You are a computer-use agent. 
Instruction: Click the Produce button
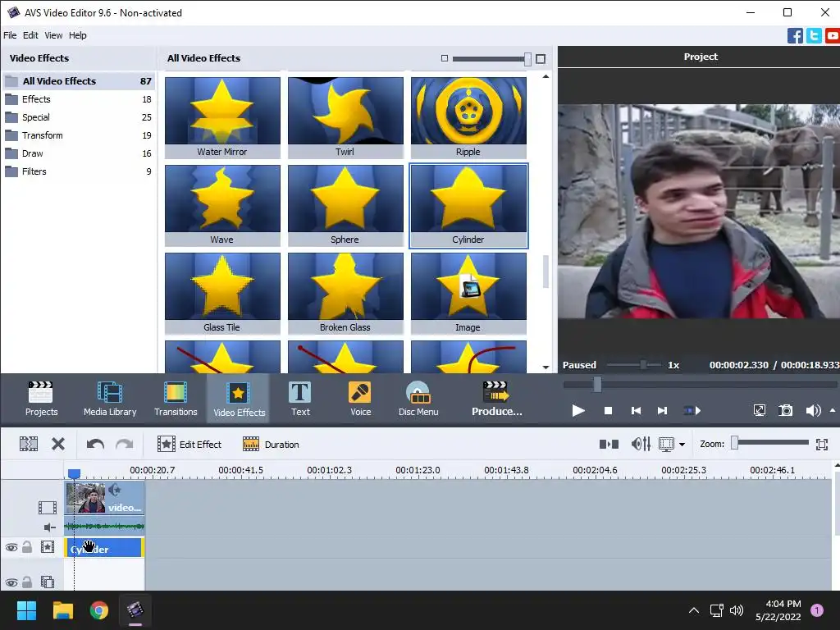pyautogui.click(x=496, y=399)
